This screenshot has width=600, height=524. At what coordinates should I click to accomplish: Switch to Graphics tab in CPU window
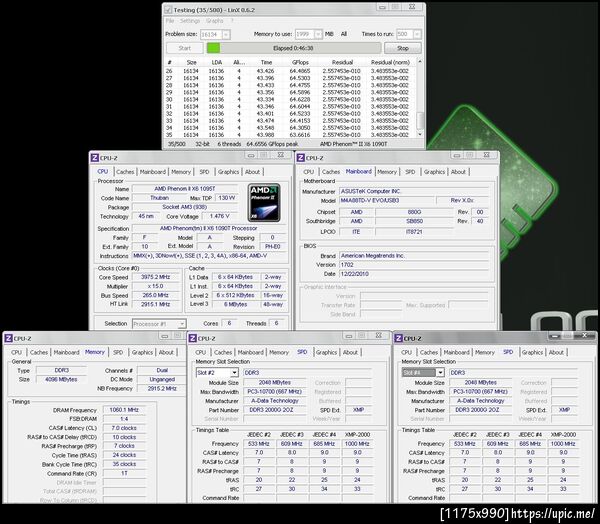click(x=228, y=172)
